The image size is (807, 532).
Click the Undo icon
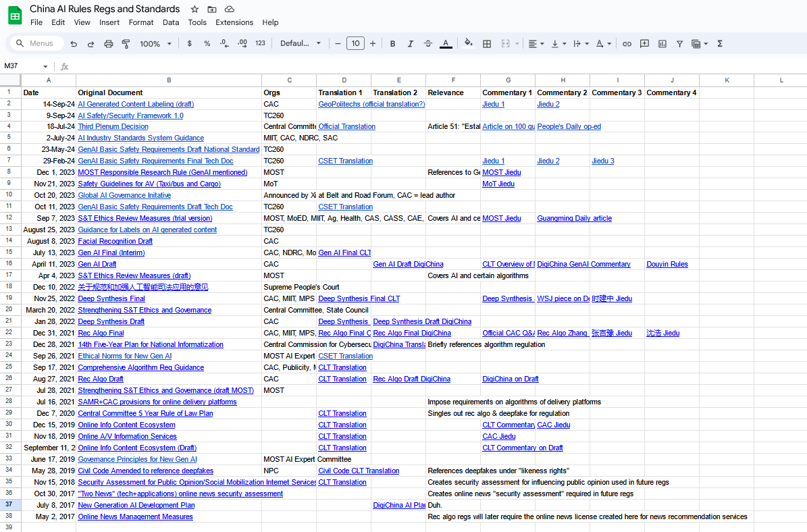[x=74, y=44]
